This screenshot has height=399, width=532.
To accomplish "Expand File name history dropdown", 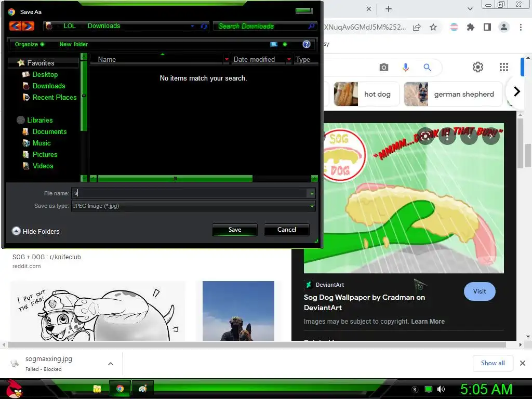I will point(312,193).
